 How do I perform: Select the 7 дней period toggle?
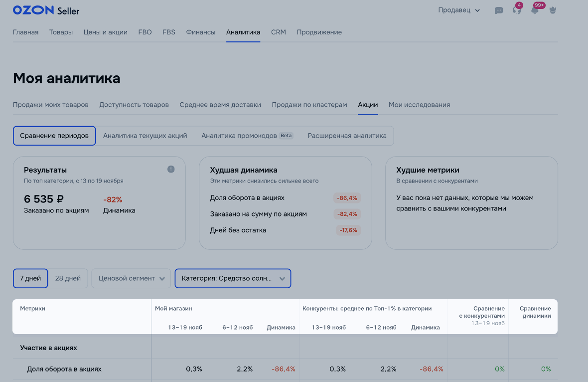30,278
